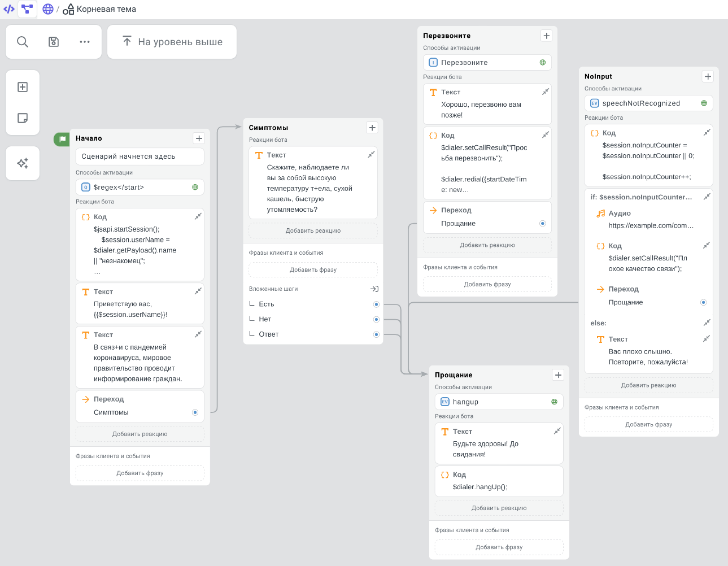The height and width of the screenshot is (566, 728).
Task: Switch to the code editor view icon
Action: pos(9,9)
